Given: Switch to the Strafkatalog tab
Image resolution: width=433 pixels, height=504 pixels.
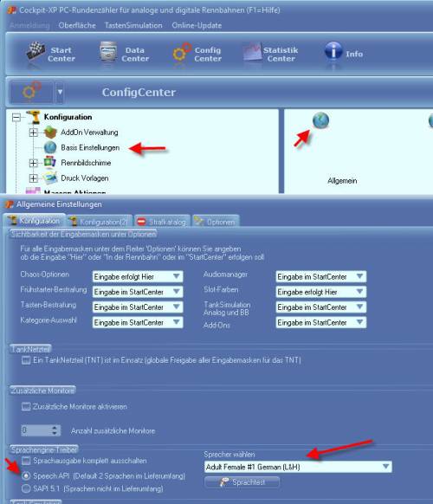Looking at the screenshot, I should coord(162,222).
